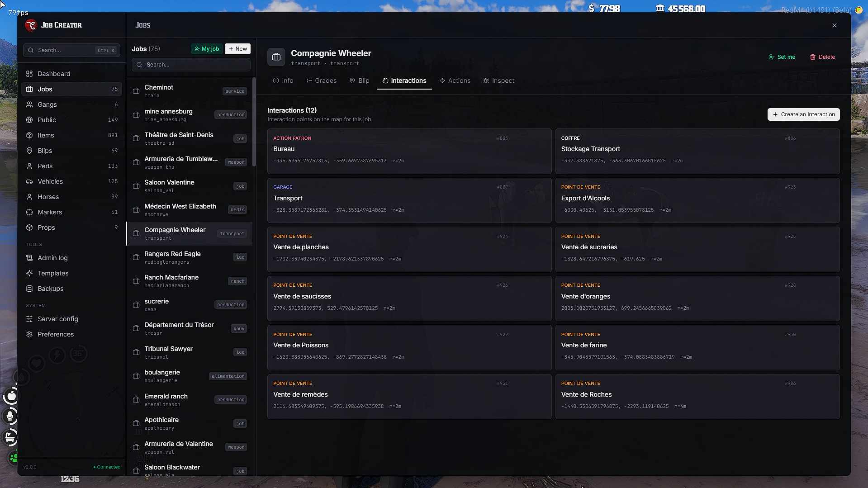Click the Vehicles icon in sidebar
The height and width of the screenshot is (488, 868).
click(x=29, y=181)
